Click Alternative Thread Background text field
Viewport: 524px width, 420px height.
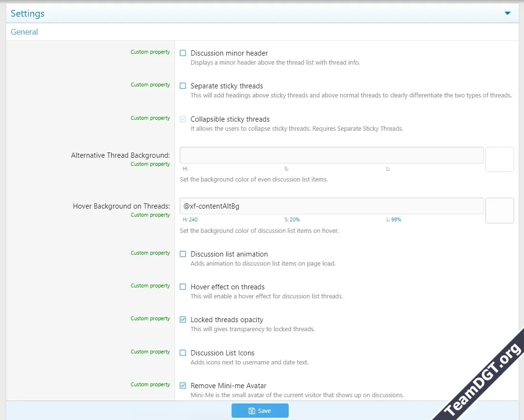point(331,155)
